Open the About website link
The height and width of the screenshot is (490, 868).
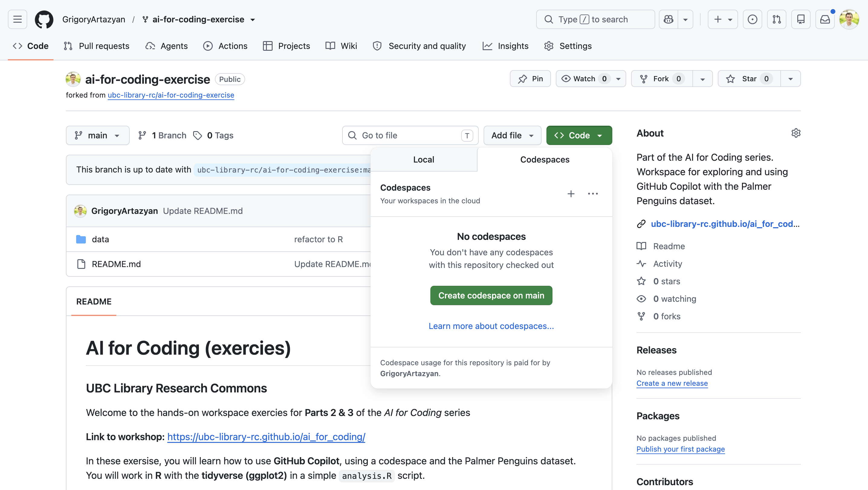pyautogui.click(x=725, y=224)
